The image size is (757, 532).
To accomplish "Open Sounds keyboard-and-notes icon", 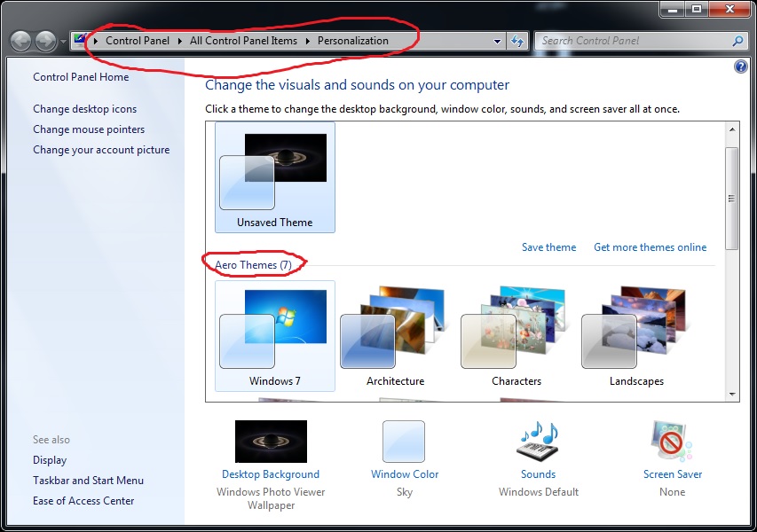I will 539,442.
